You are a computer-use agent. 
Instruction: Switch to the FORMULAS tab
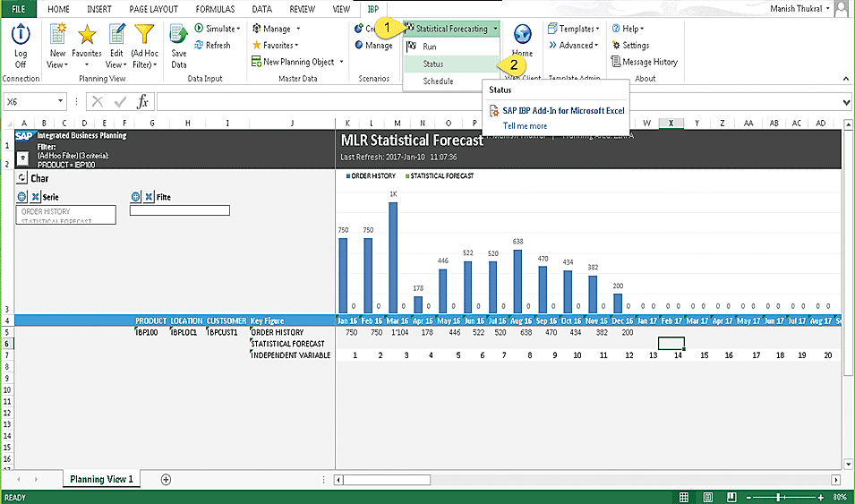click(215, 9)
